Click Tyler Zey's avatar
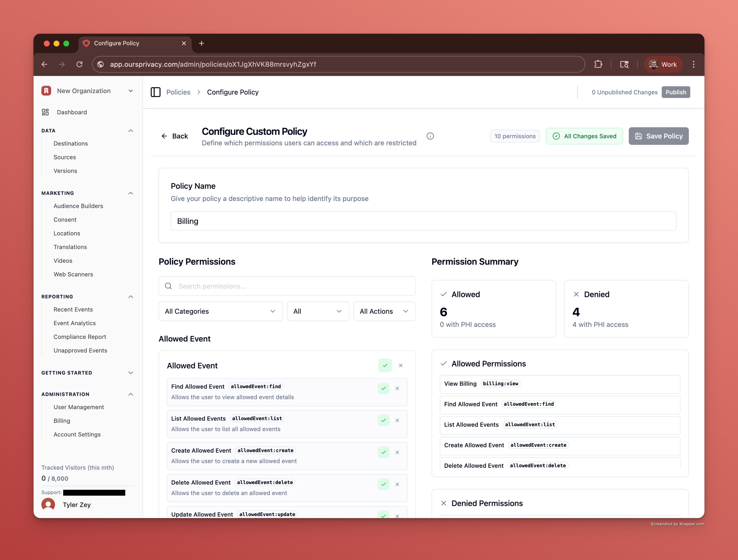Image resolution: width=738 pixels, height=560 pixels. (x=48, y=504)
